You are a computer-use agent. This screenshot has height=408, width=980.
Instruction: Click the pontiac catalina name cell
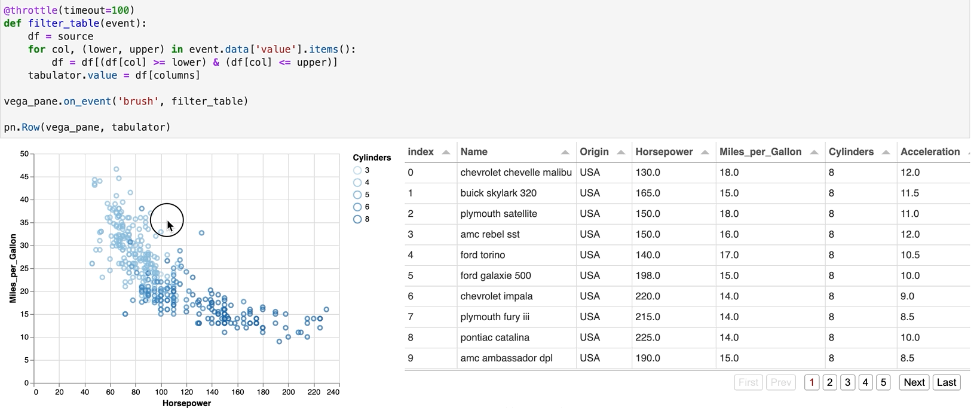(495, 338)
